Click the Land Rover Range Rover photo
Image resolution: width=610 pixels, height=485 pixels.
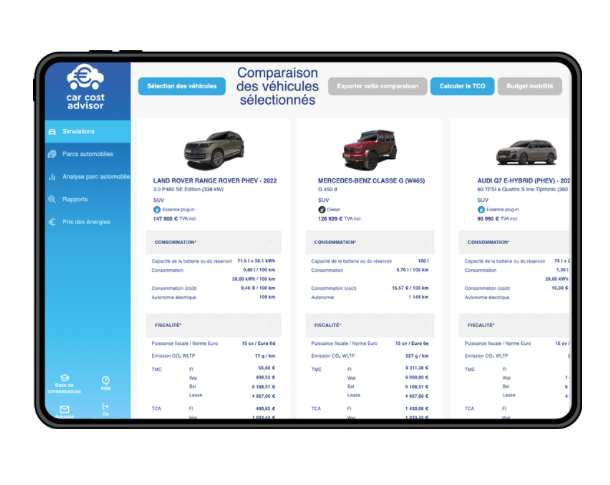pos(214,150)
